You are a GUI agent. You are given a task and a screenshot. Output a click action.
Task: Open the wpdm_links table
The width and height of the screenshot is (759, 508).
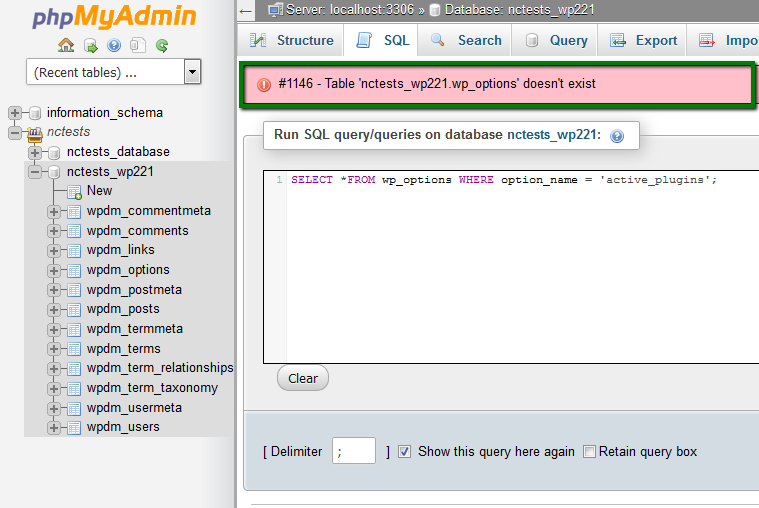(x=121, y=250)
